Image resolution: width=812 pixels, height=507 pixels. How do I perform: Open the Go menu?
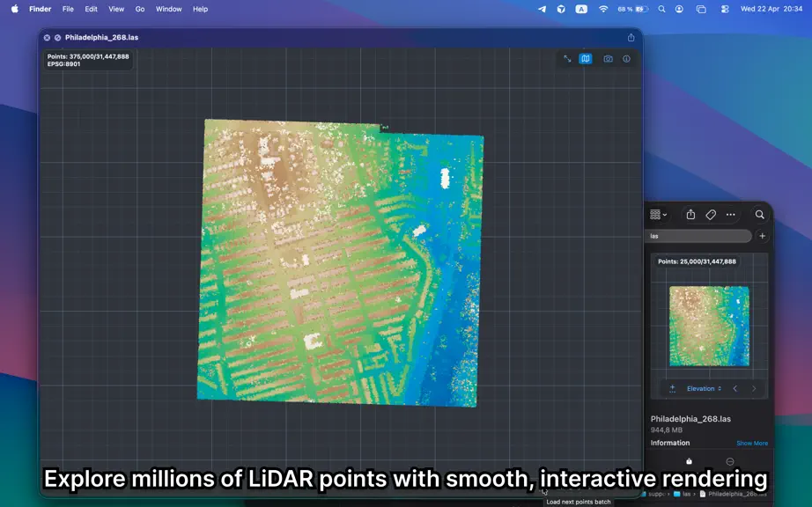(140, 9)
